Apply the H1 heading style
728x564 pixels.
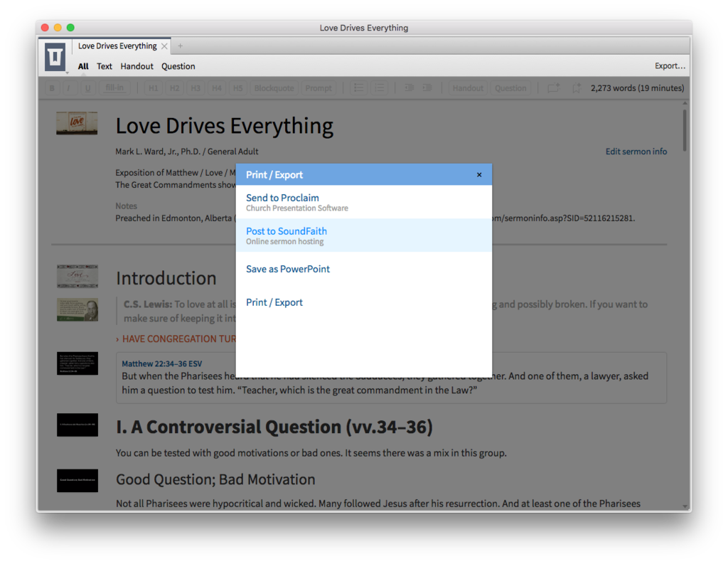point(154,87)
